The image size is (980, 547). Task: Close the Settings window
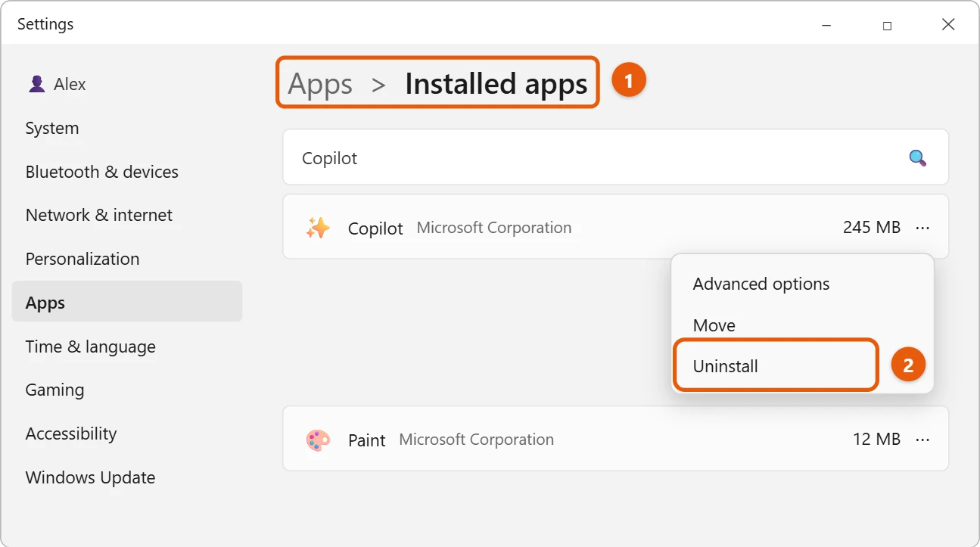[948, 25]
